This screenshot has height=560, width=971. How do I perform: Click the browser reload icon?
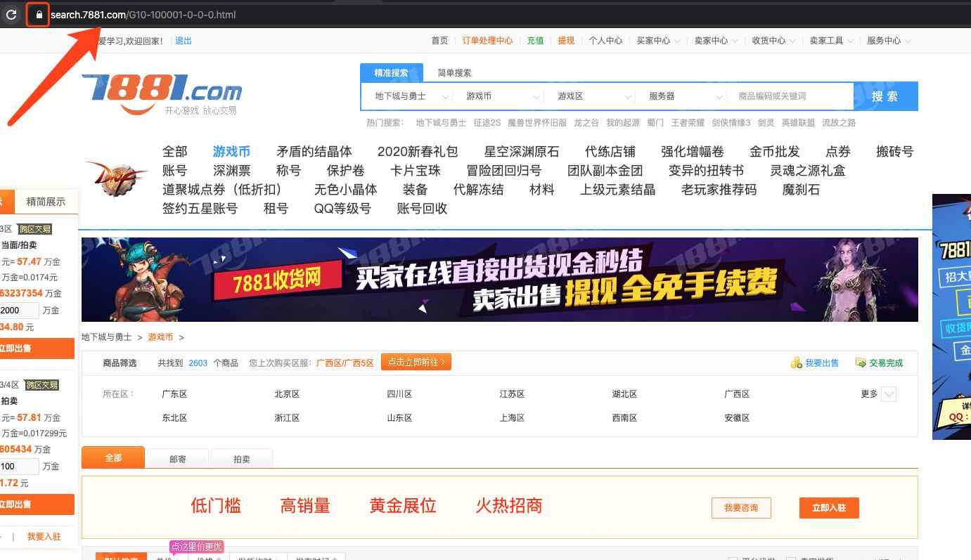click(11, 14)
